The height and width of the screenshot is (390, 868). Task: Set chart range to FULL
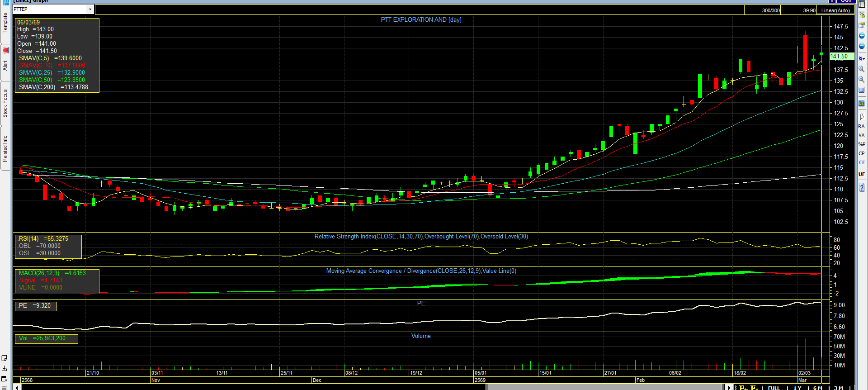774,388
